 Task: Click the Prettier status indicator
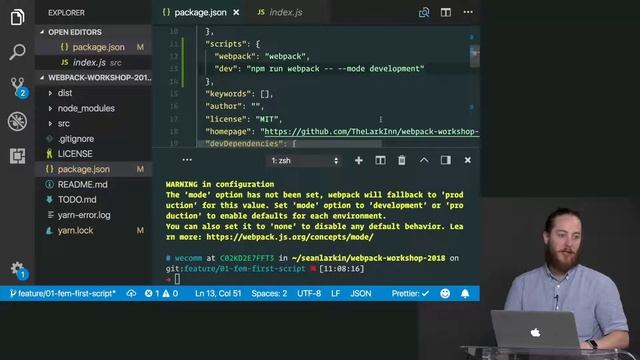(410, 293)
